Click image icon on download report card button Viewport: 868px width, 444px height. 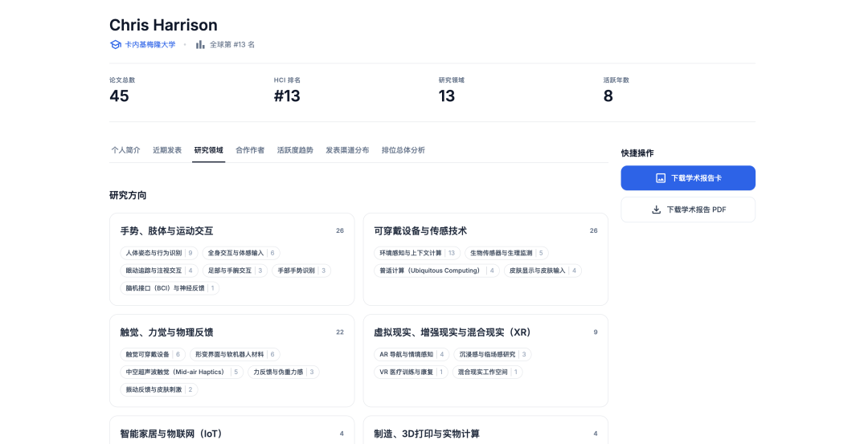[x=661, y=178]
